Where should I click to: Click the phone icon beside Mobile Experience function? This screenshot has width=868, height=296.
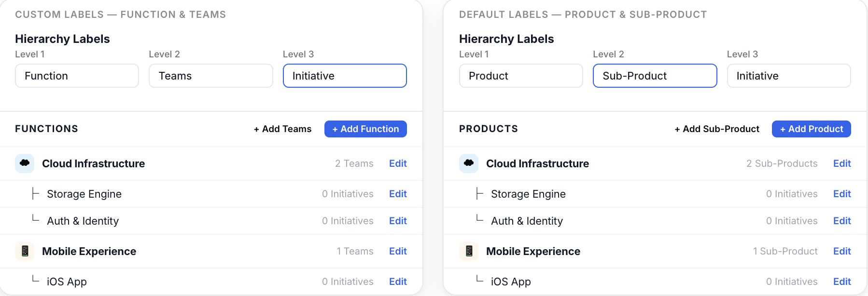[24, 251]
